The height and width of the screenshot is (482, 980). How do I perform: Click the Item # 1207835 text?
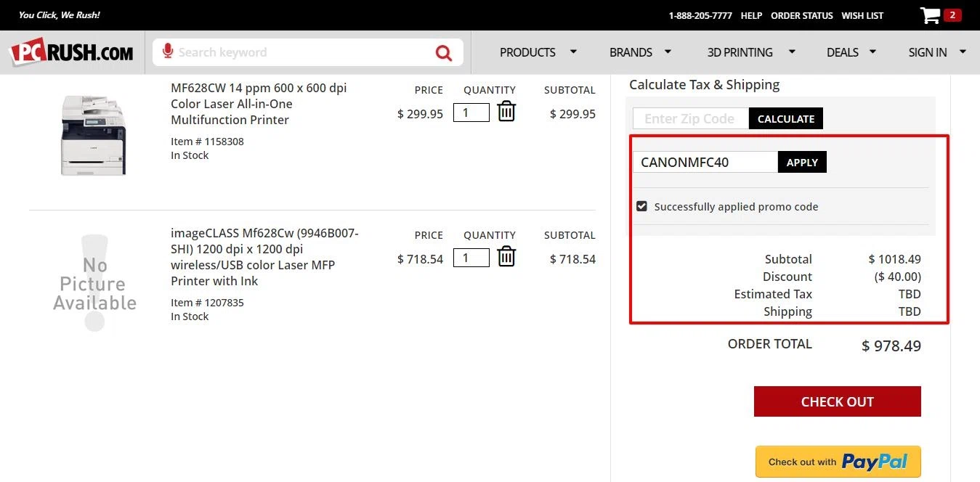click(207, 303)
